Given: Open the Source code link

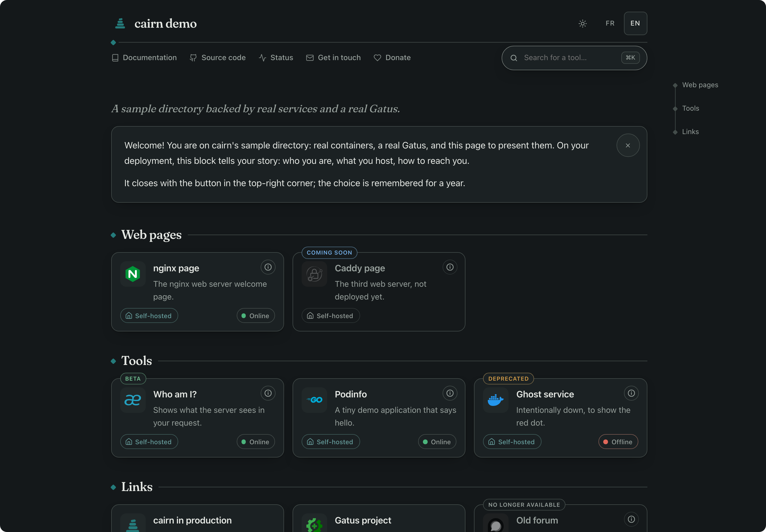Looking at the screenshot, I should click(218, 58).
